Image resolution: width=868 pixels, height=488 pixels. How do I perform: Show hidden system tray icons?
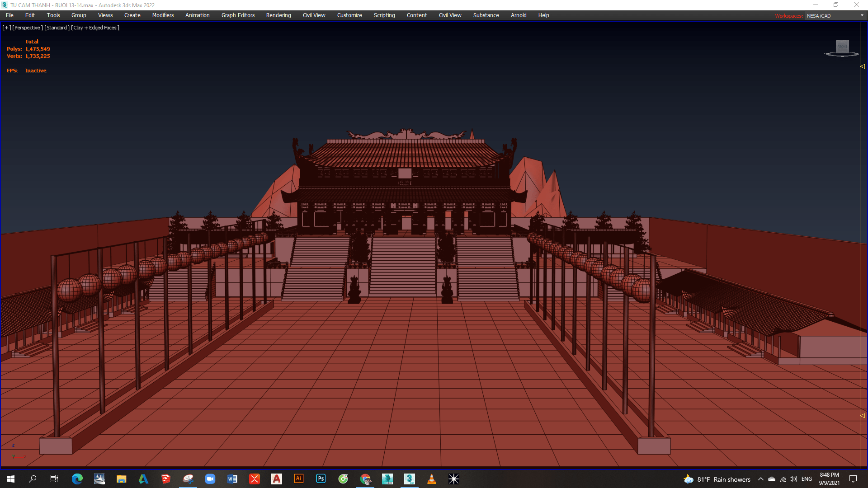[x=761, y=479]
